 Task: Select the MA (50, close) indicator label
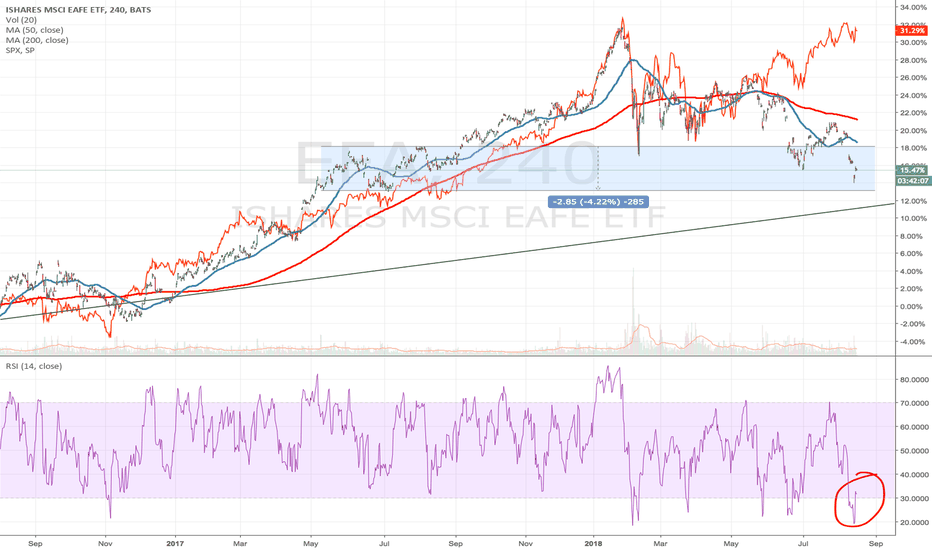[34, 30]
